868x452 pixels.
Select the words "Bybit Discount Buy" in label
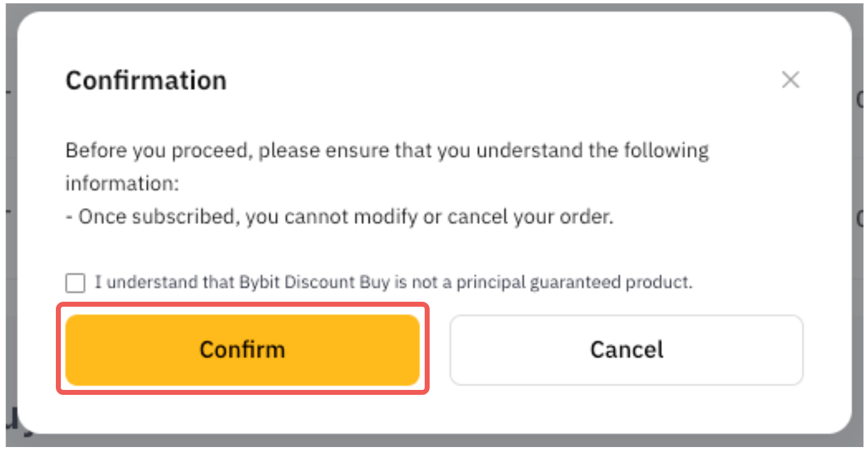click(x=315, y=282)
